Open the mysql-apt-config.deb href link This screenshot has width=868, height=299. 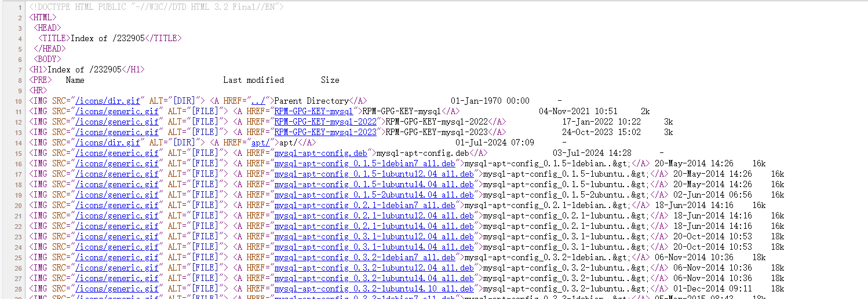click(x=320, y=153)
